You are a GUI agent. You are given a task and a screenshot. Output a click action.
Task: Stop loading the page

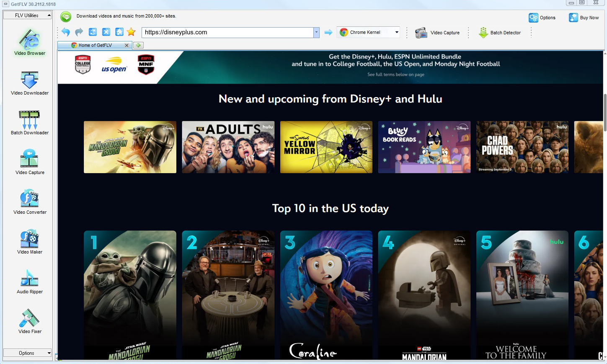pyautogui.click(x=106, y=32)
